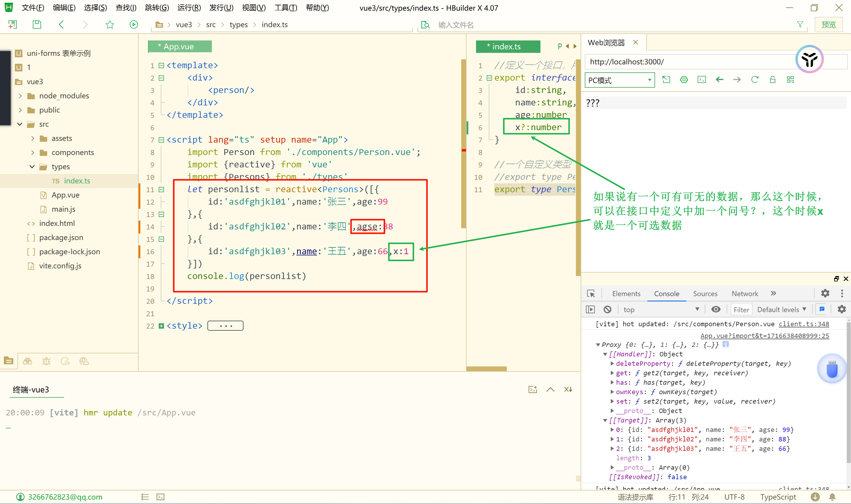Click the inspect element picker icon

[591, 293]
